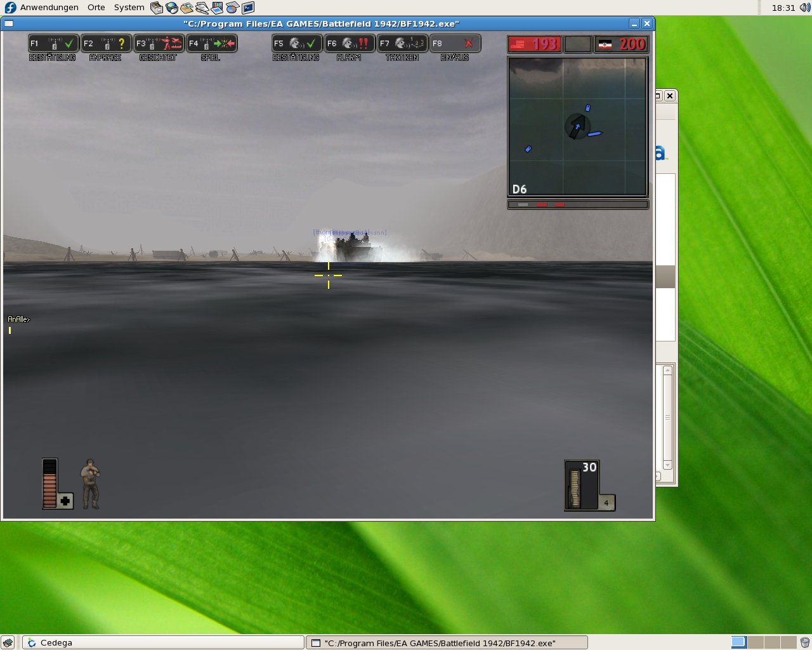Viewport: 812px width, 650px height.
Task: Click the show desktop icon in bottom panel
Action: coord(8,642)
